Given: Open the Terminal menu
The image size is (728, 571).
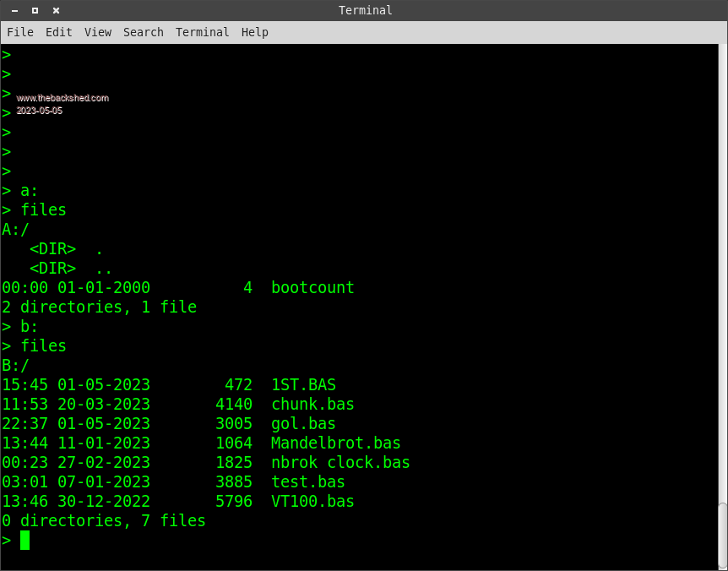Looking at the screenshot, I should pyautogui.click(x=202, y=32).
